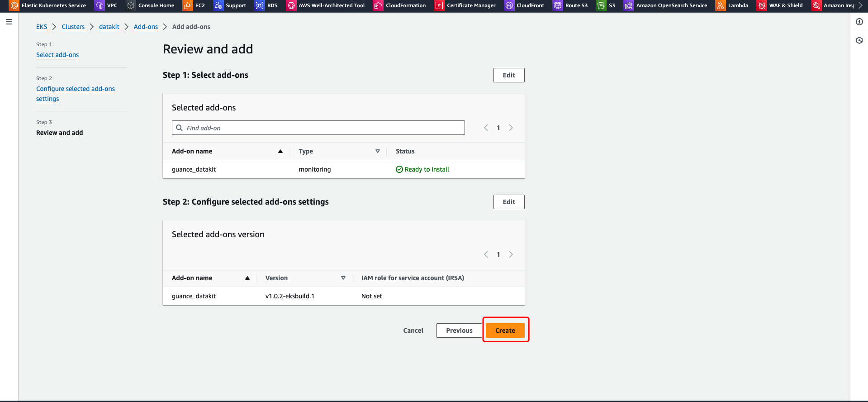Open the Route 53 service shortcut
Image resolution: width=868 pixels, height=402 pixels.
(570, 5)
